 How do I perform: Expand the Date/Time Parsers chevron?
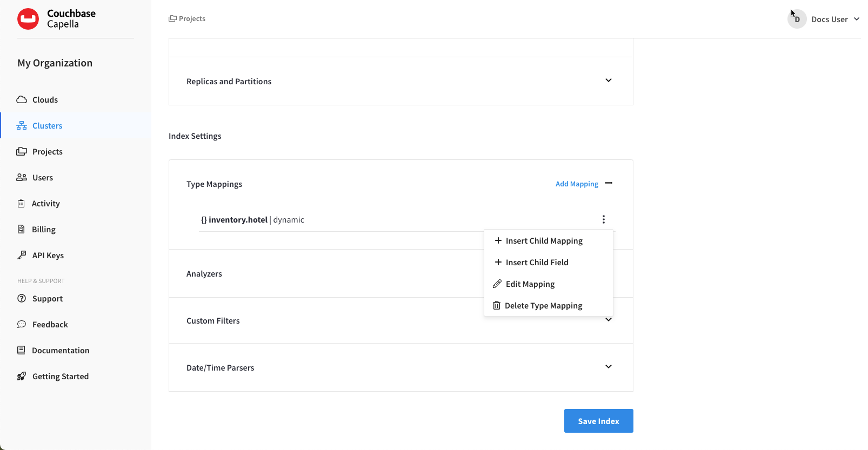[x=609, y=367]
